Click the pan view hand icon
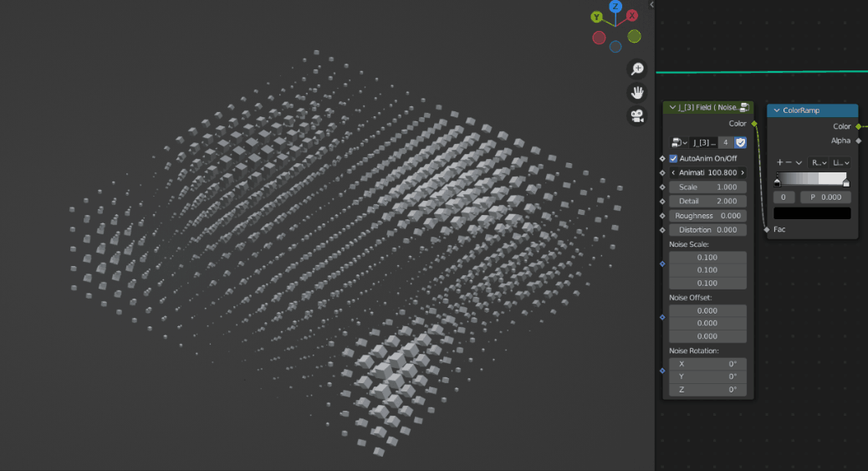Viewport: 868px width, 471px height. (x=637, y=93)
